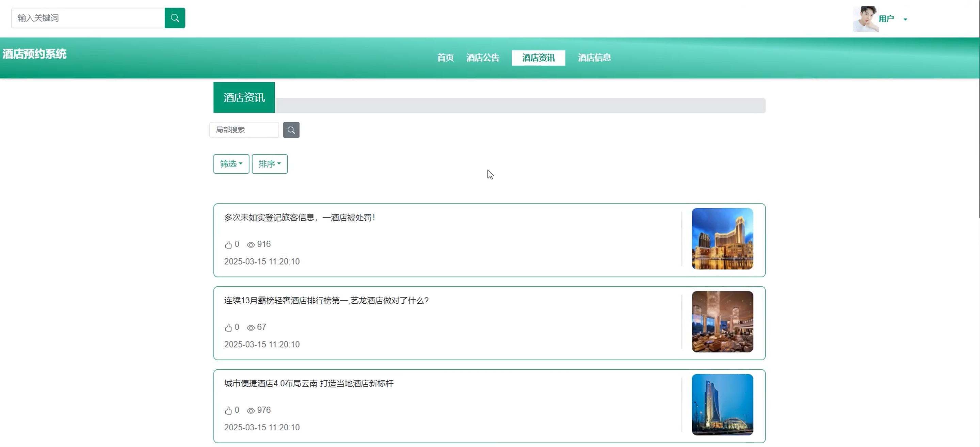Open the 酒店公告 navigation tab
This screenshot has height=447, width=980.
coord(482,58)
